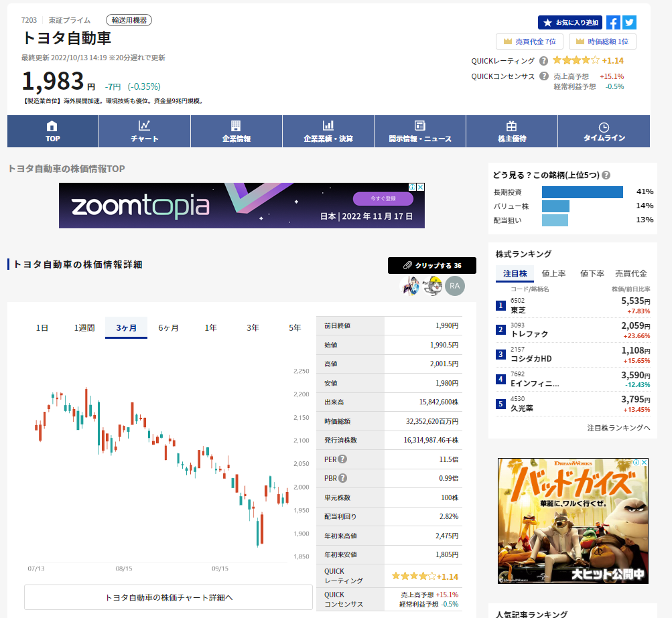Close the zoomtopia ad banner
This screenshot has height=618, width=672.
click(x=420, y=187)
